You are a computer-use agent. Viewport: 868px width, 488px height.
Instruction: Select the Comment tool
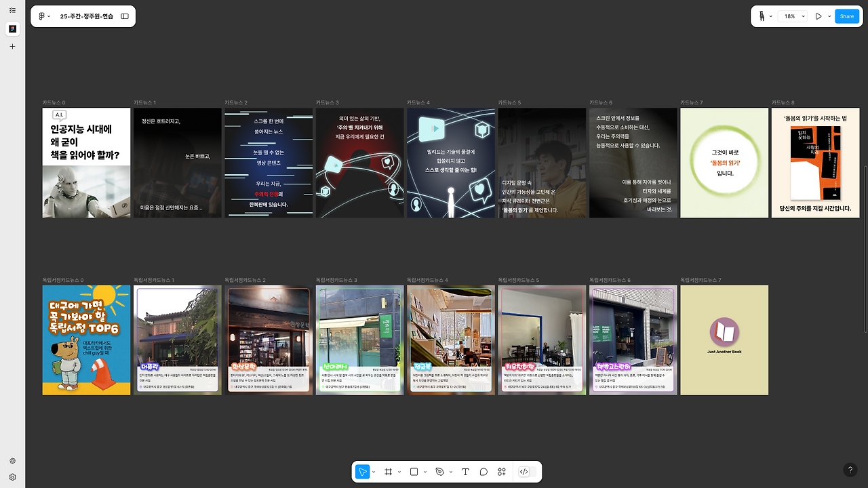(x=484, y=472)
